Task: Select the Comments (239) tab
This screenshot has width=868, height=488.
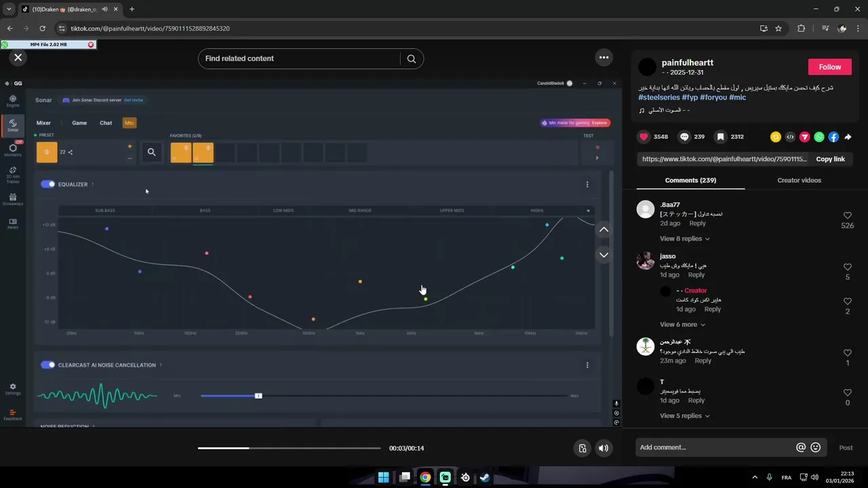Action: (690, 180)
